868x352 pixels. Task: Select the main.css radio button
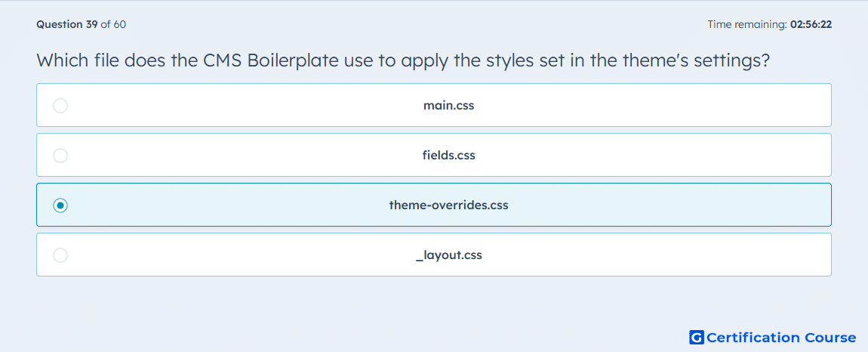click(60, 105)
